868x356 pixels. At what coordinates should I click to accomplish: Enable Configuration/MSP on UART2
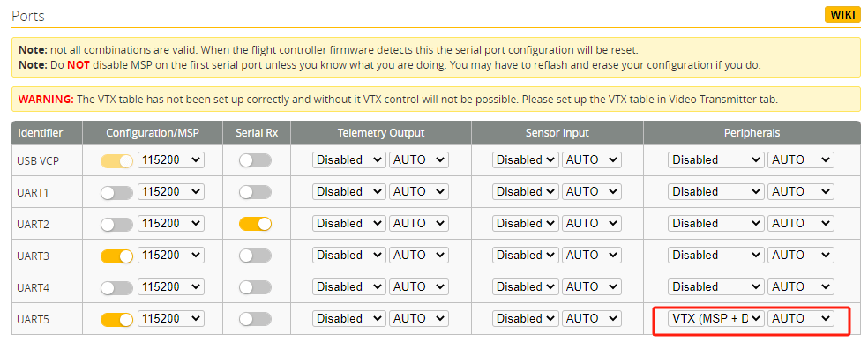116,224
